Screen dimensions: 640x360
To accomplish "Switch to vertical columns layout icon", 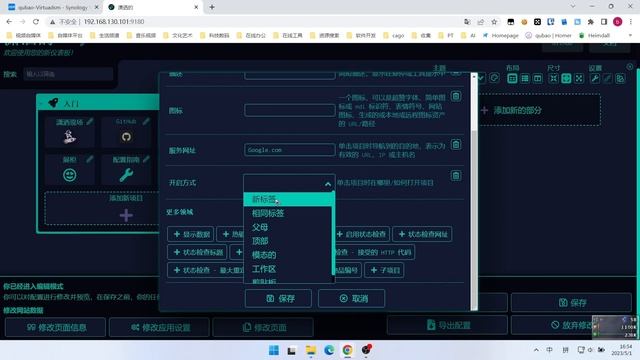I will point(538,78).
